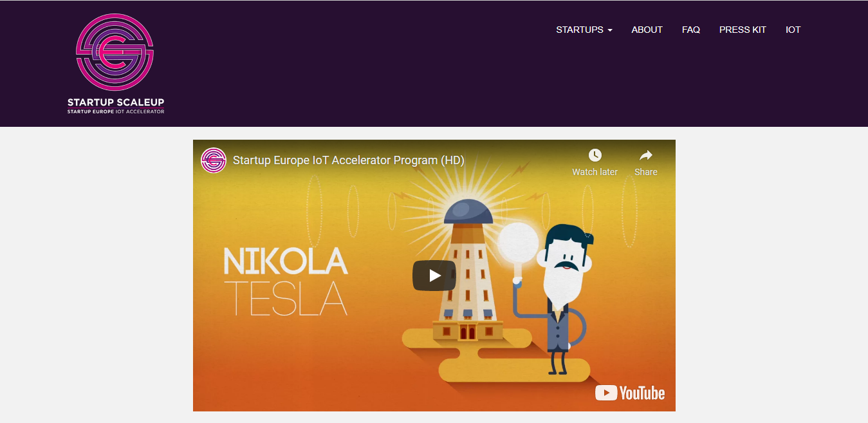Click the NIKOLA TESLA text on thumbnail
868x423 pixels.
(286, 281)
